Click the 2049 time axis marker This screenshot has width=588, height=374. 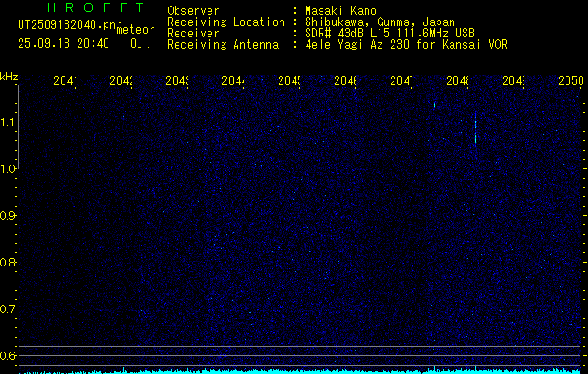pyautogui.click(x=513, y=81)
